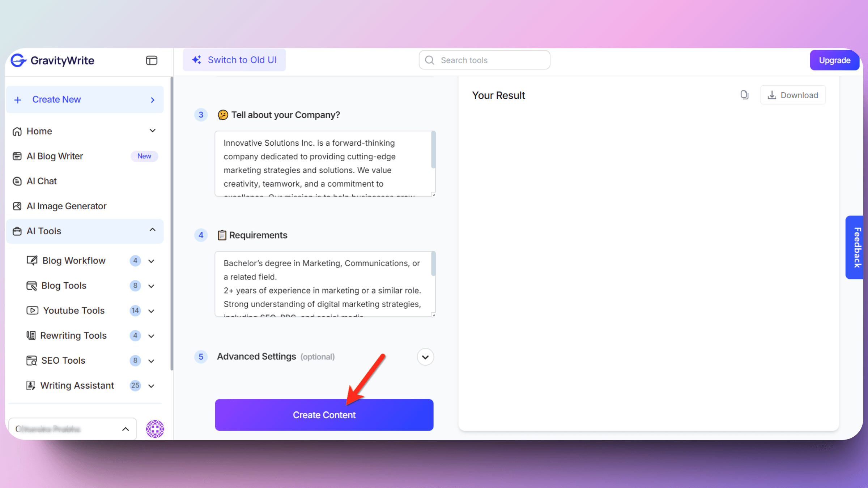Expand Advanced Settings optional section
The image size is (868, 488).
[x=425, y=356]
